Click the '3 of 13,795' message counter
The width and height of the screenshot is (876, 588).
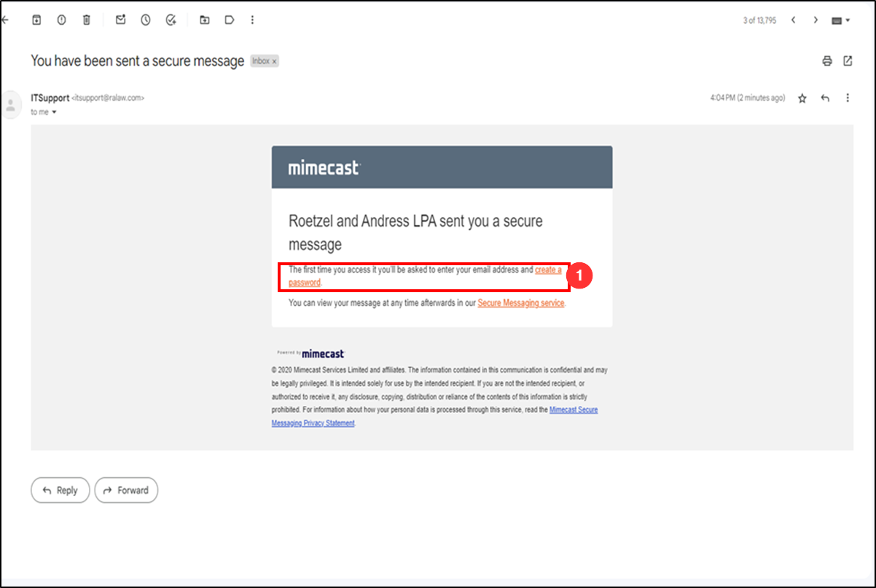759,20
